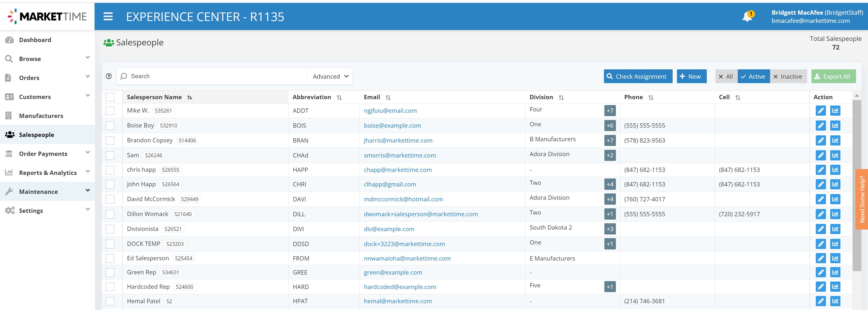Viewport: 868px width, 310px height.
Task: Expand the Maintenance sidebar menu
Action: tap(88, 190)
